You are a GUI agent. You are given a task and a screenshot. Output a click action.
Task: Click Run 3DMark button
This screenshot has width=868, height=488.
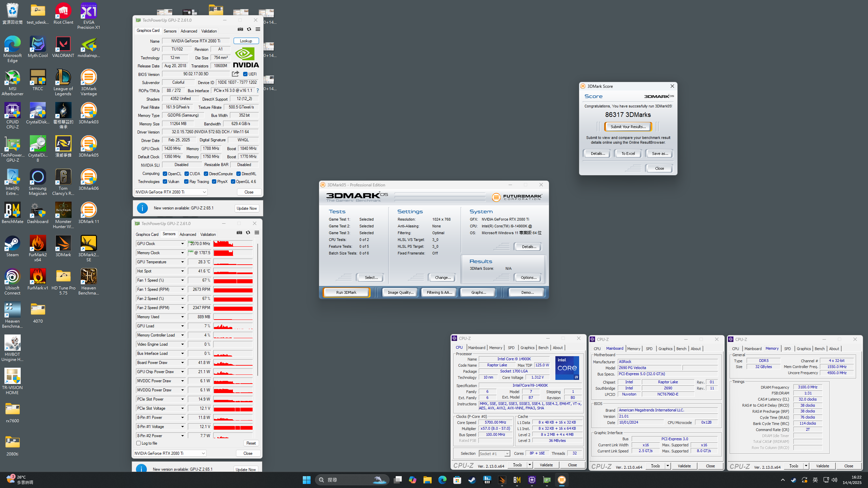(346, 292)
